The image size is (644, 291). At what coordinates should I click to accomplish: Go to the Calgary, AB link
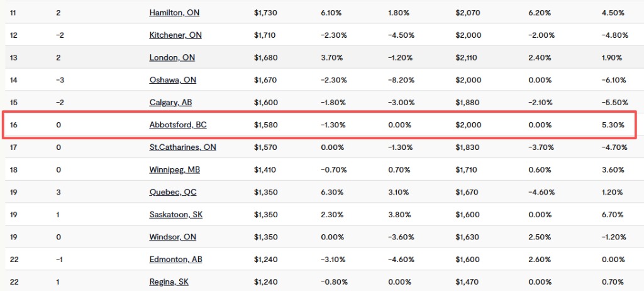pyautogui.click(x=170, y=103)
